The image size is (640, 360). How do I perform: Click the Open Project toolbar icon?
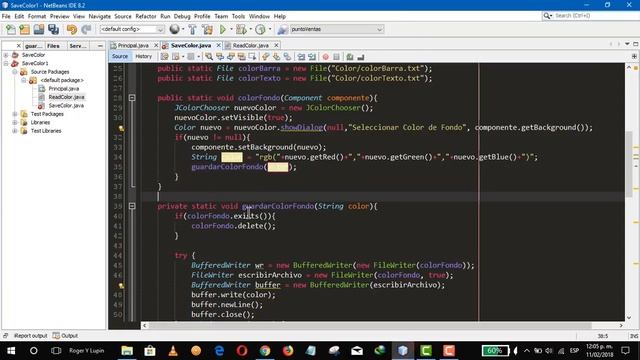click(x=39, y=29)
